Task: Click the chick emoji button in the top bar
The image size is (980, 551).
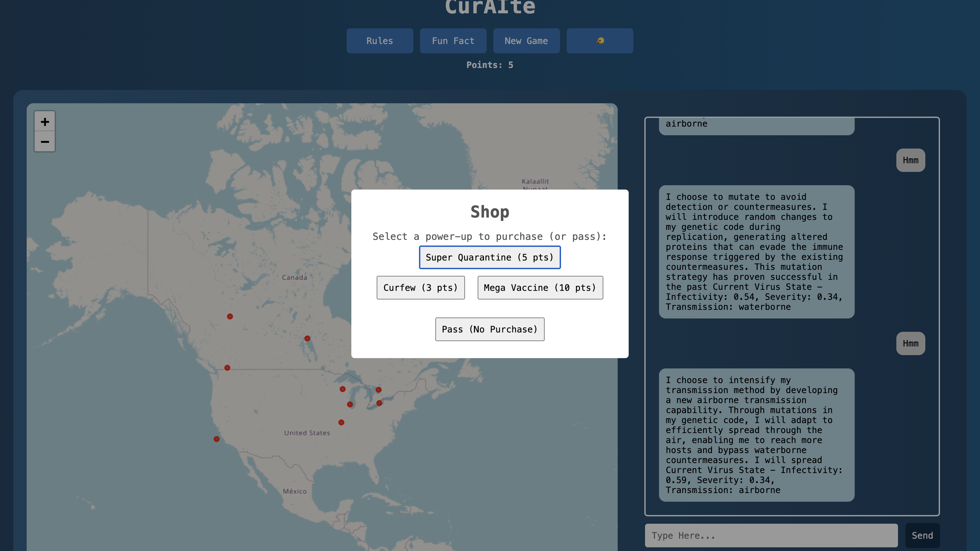Action: [x=600, y=41]
